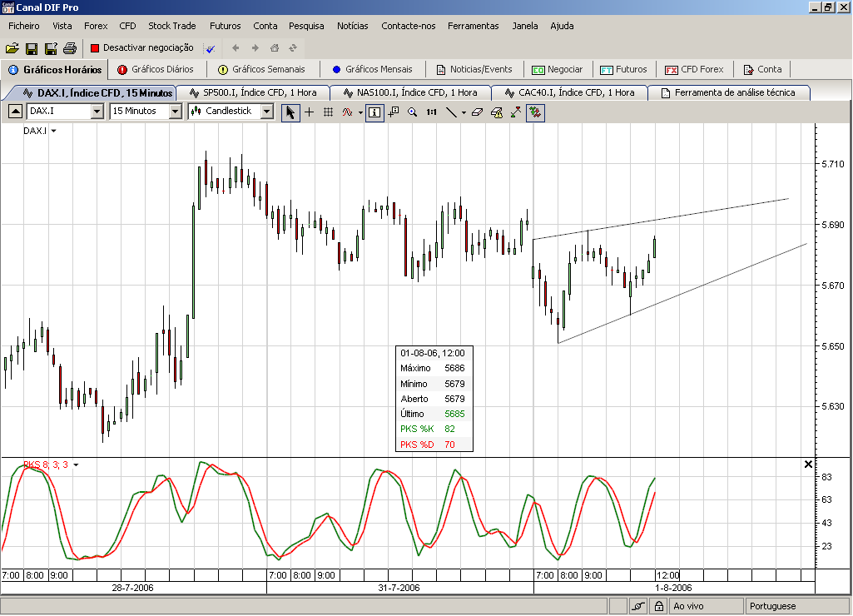
Task: Open the Ferramentas menu
Action: coord(474,26)
